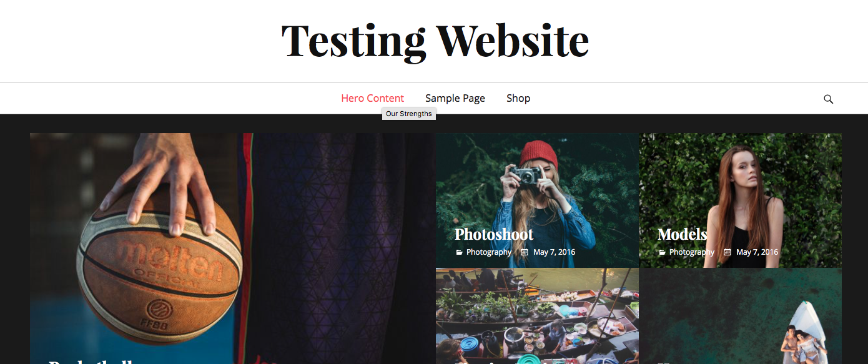The width and height of the screenshot is (868, 364).
Task: Click the calendar icon under Photoshoot
Action: pyautogui.click(x=525, y=252)
